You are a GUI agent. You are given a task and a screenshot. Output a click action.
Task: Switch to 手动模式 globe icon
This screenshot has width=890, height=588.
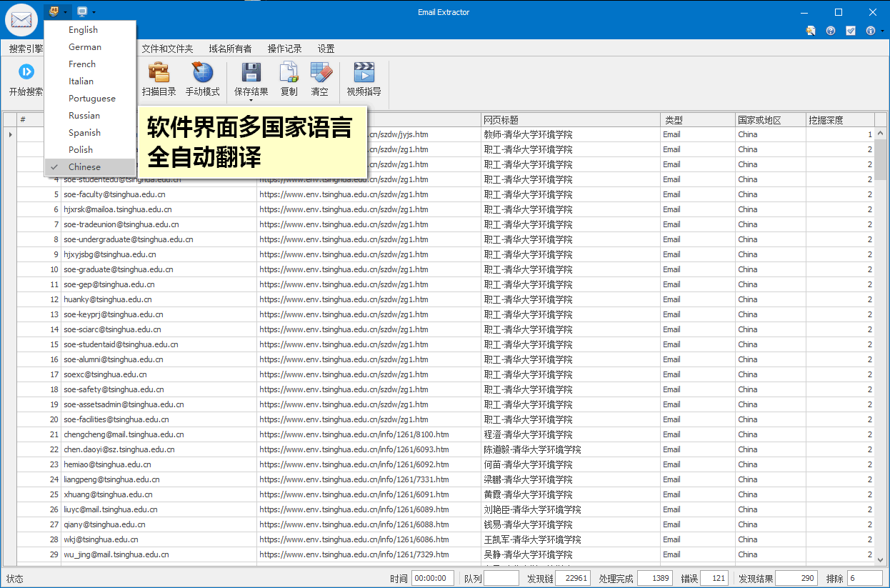pyautogui.click(x=203, y=71)
